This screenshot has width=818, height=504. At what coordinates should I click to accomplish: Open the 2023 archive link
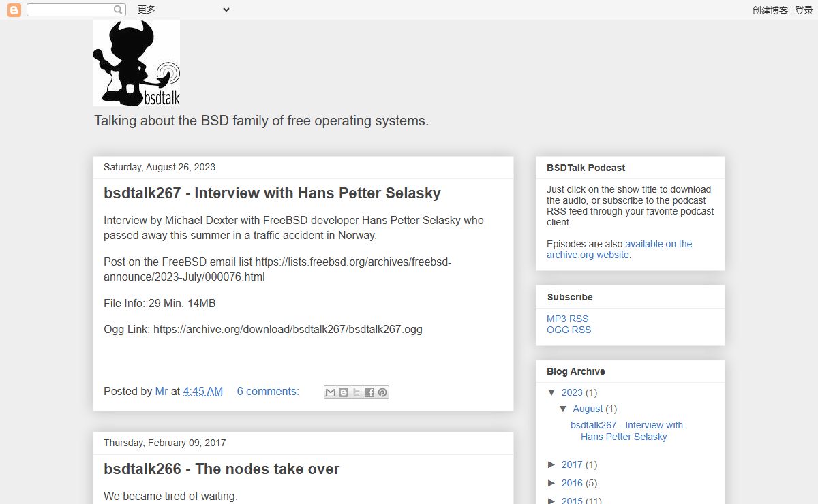coord(572,392)
